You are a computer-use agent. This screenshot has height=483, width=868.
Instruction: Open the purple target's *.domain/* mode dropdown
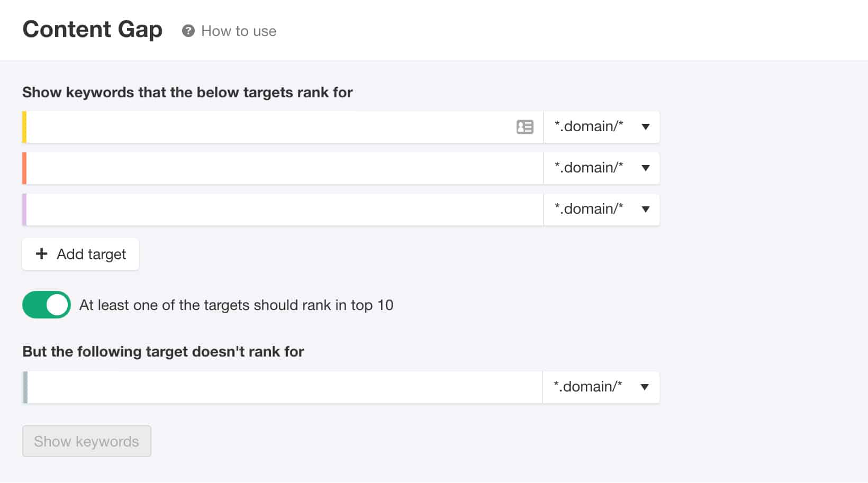(601, 209)
